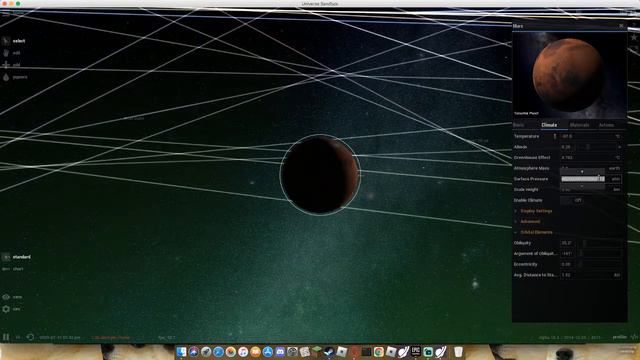Open the chart option below standard
The width and height of the screenshot is (640, 360).
(x=13, y=269)
